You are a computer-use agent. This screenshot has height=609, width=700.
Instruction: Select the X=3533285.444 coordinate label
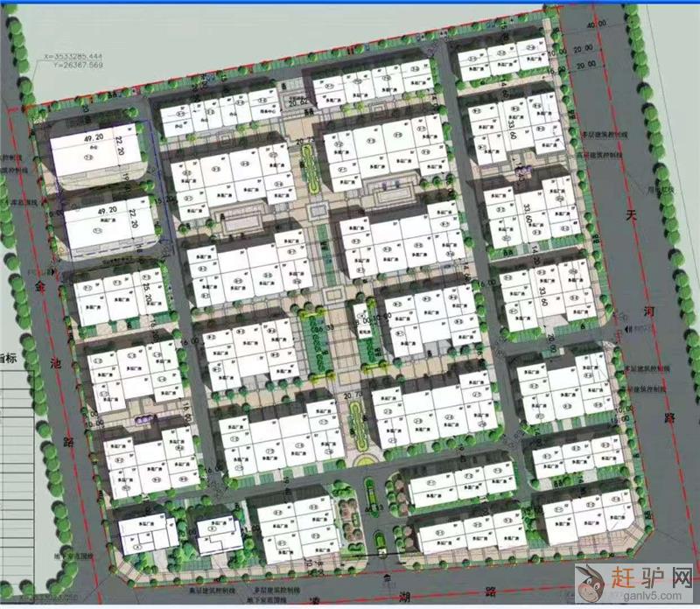click(72, 55)
